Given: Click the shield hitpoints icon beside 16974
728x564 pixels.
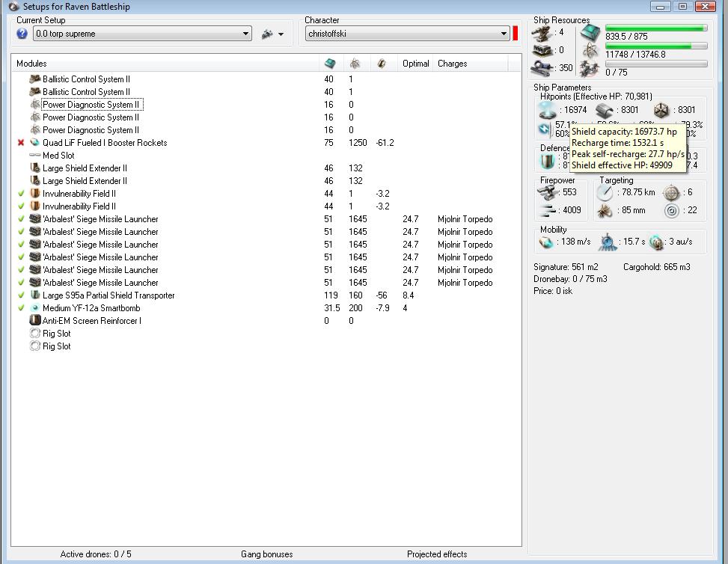Looking at the screenshot, I should pyautogui.click(x=548, y=111).
